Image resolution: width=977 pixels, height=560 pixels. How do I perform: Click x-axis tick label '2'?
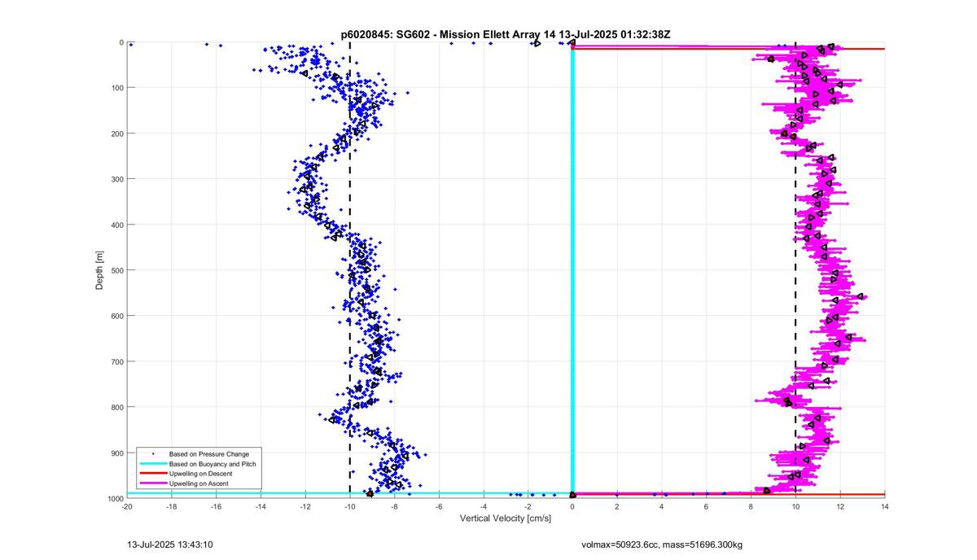click(617, 506)
